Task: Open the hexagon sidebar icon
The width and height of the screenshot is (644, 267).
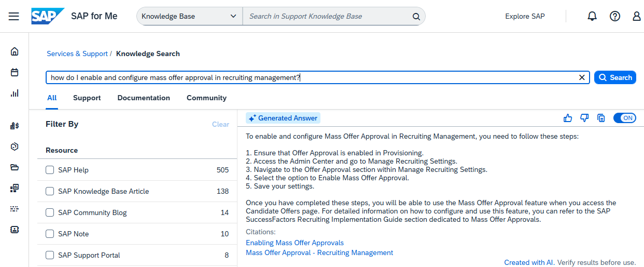Action: coord(15,146)
